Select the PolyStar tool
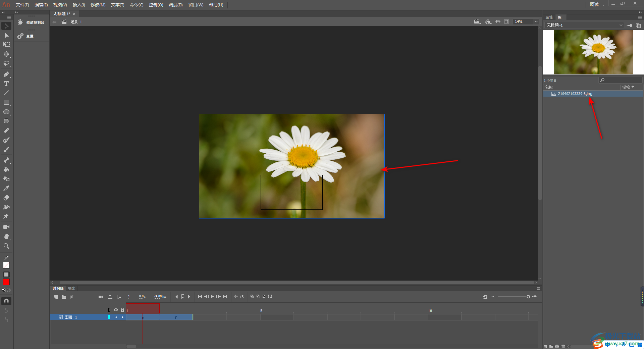 [x=6, y=121]
